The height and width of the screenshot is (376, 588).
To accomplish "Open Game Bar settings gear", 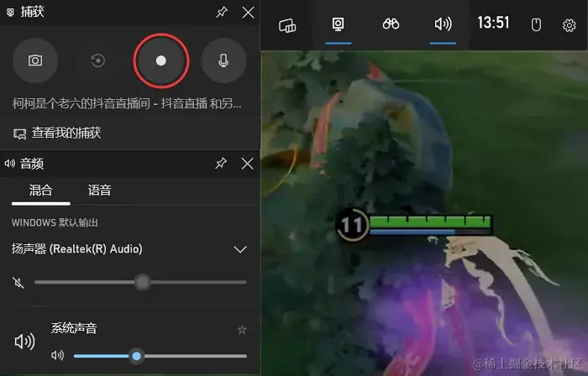I will coord(569,25).
